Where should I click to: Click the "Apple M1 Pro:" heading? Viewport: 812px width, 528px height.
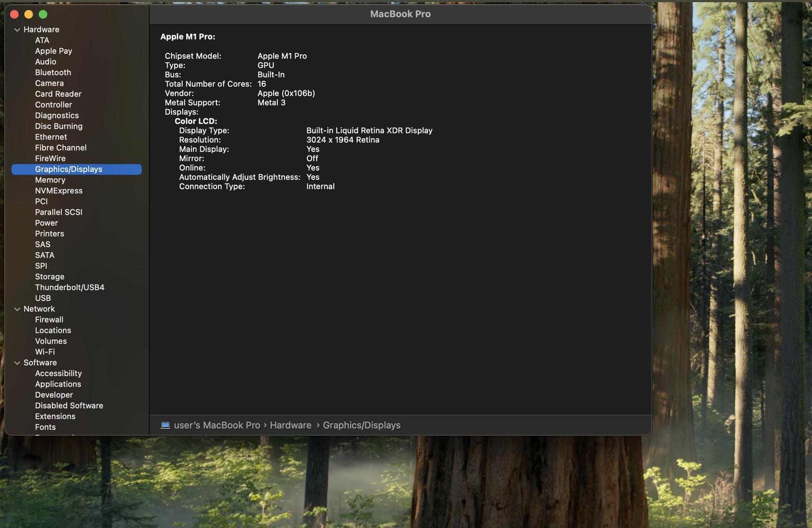tap(188, 37)
